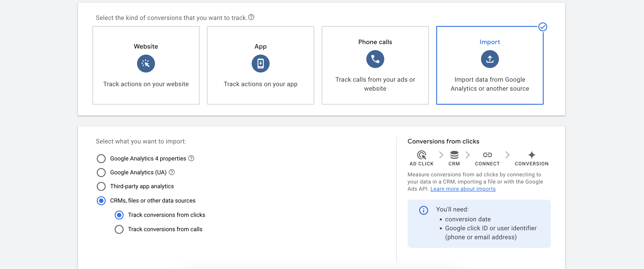Click the CRM database icon

click(454, 155)
